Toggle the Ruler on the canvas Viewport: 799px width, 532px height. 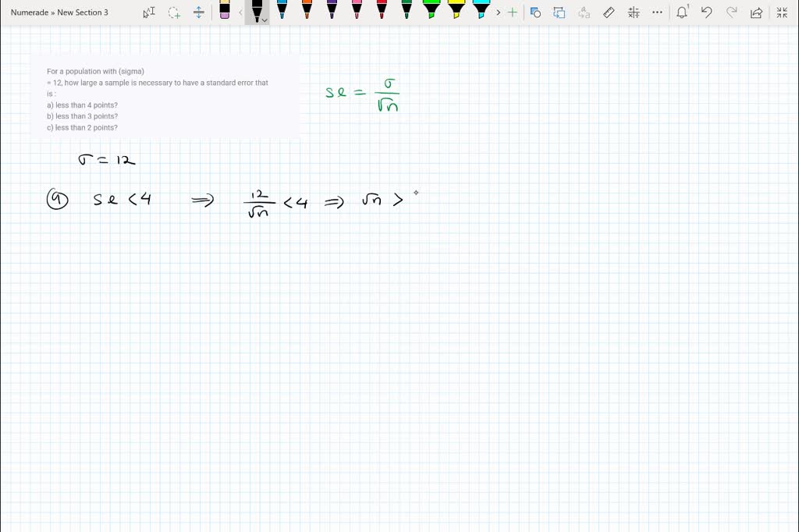pos(609,12)
